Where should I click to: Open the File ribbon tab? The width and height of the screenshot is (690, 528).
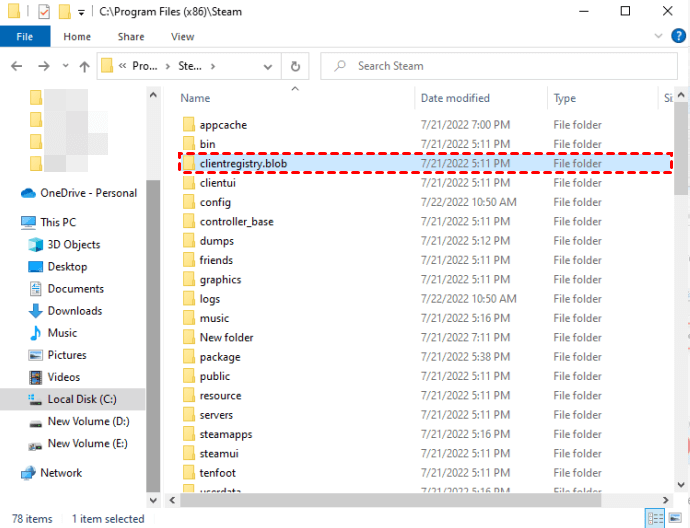tap(25, 37)
